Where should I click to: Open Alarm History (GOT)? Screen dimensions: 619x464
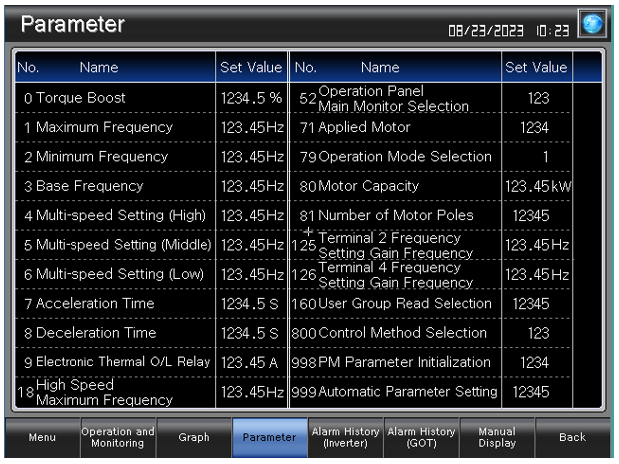(421, 437)
